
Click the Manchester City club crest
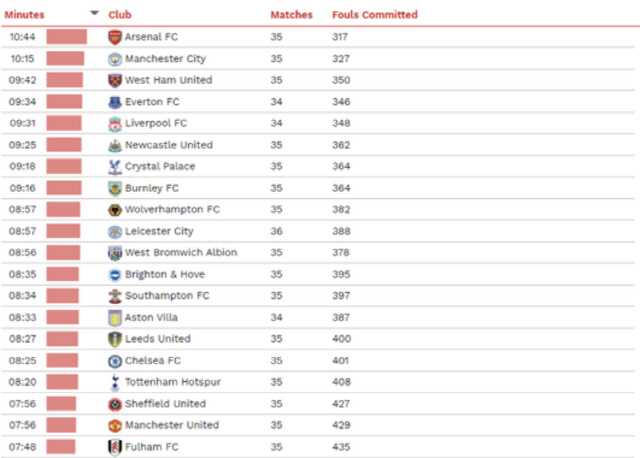115,59
